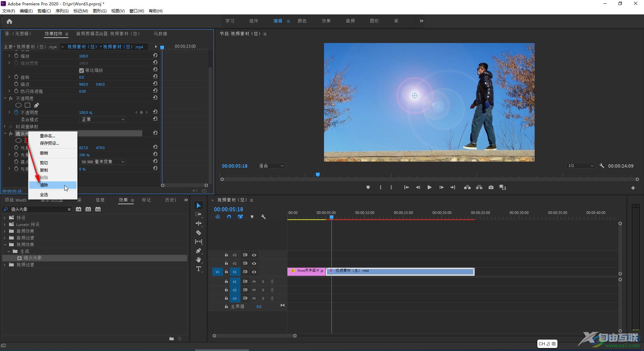Select the Hand tool

199,260
